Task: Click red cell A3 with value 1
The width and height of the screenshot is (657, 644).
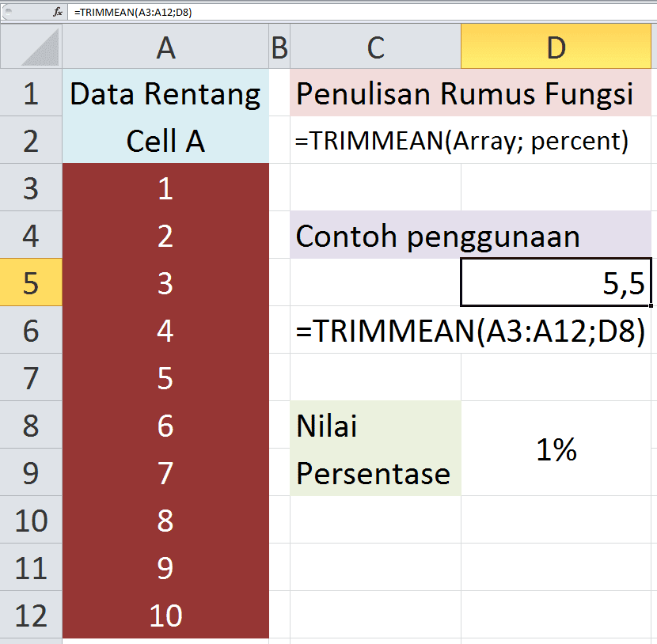Action: (x=165, y=188)
